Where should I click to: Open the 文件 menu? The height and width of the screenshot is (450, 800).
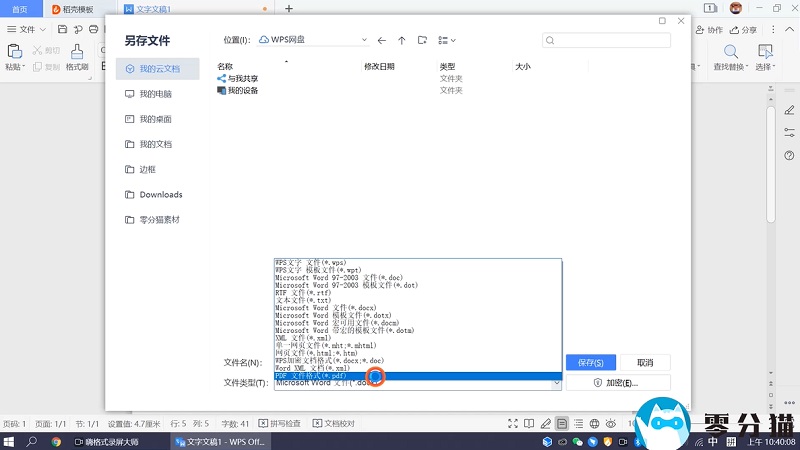[26, 29]
